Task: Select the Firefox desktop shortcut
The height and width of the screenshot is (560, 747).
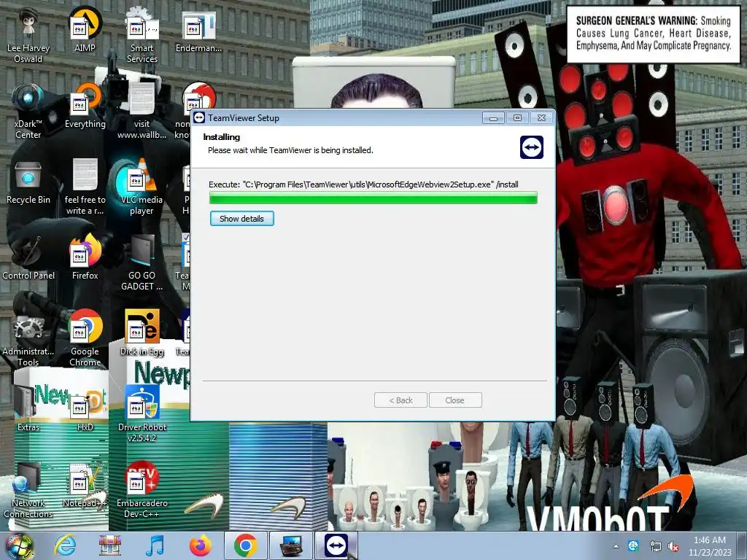Action: click(x=85, y=257)
